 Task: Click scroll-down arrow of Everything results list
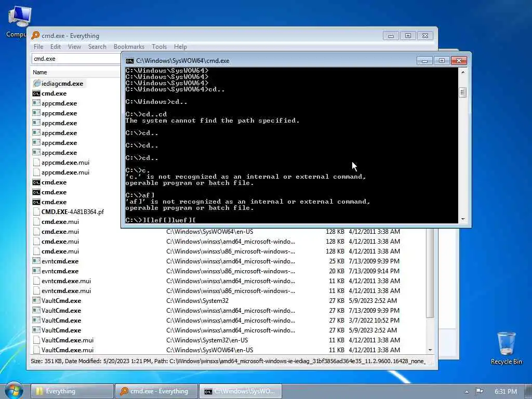coord(430,350)
